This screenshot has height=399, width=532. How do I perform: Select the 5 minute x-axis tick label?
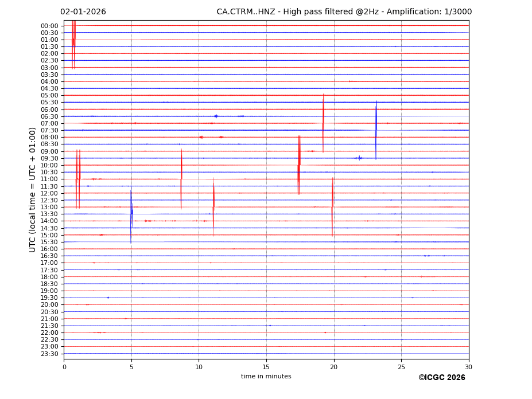pos(131,367)
